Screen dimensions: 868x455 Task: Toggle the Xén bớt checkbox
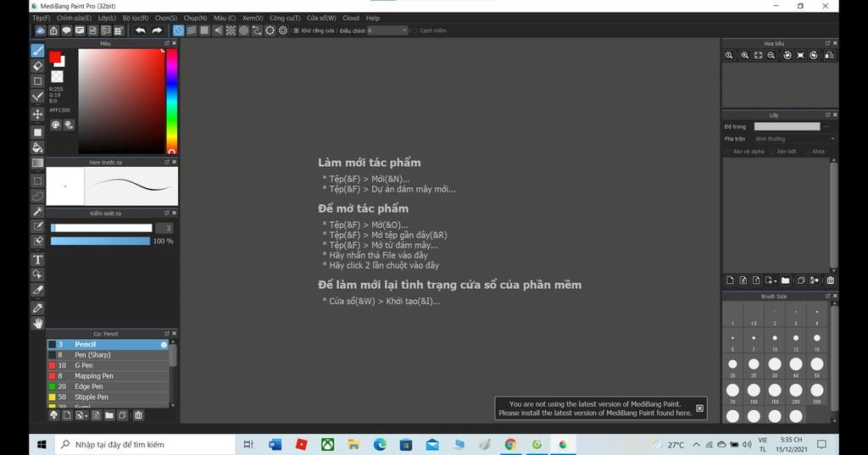pyautogui.click(x=773, y=152)
